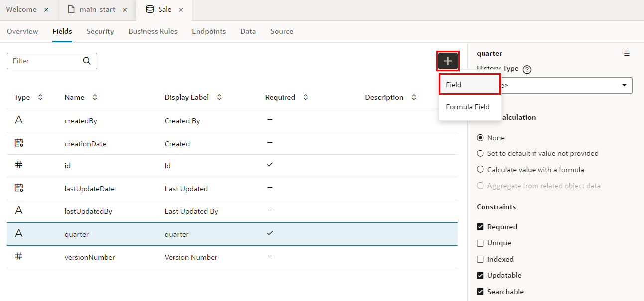Click the versionNumber number type icon
644x301 pixels.
coord(19,256)
